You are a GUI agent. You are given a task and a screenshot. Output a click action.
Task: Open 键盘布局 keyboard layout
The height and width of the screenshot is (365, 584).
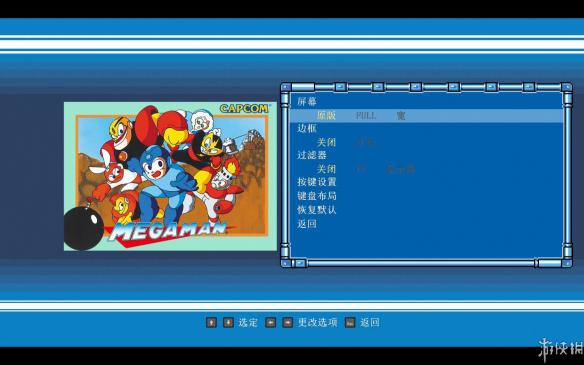[x=317, y=196]
